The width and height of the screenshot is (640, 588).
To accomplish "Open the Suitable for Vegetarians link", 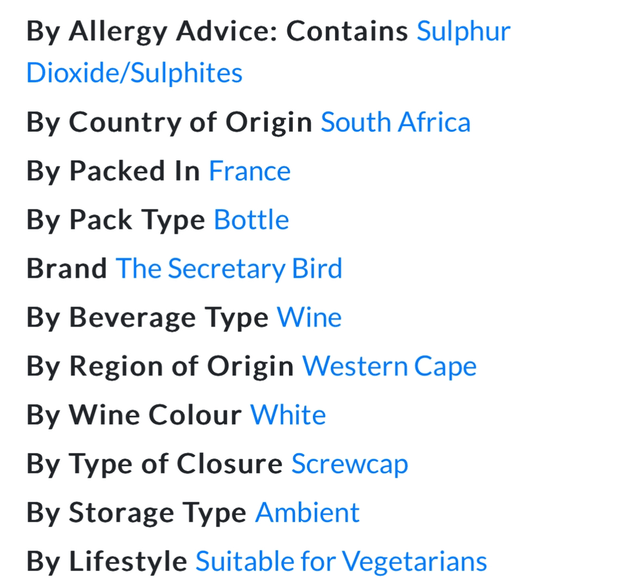I will (341, 562).
